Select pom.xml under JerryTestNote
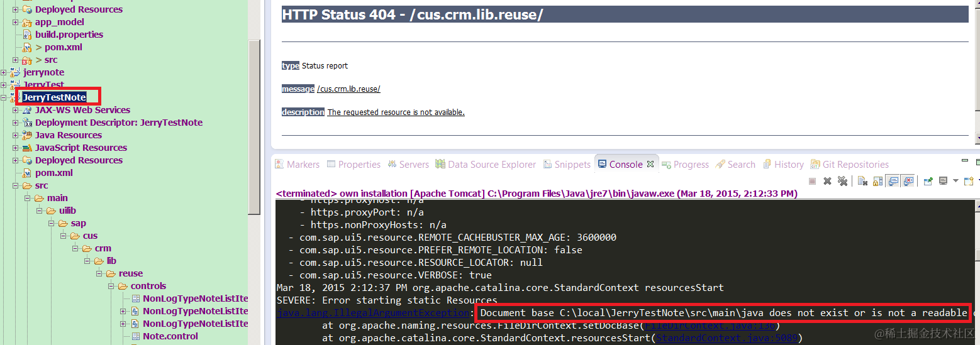Screen dimensions: 980x345 click(54, 173)
